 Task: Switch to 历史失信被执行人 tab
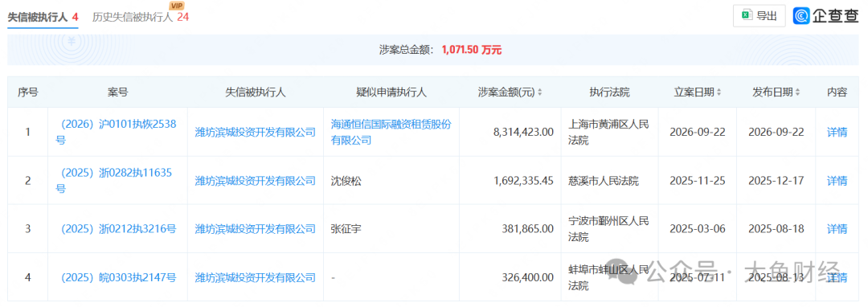(141, 17)
